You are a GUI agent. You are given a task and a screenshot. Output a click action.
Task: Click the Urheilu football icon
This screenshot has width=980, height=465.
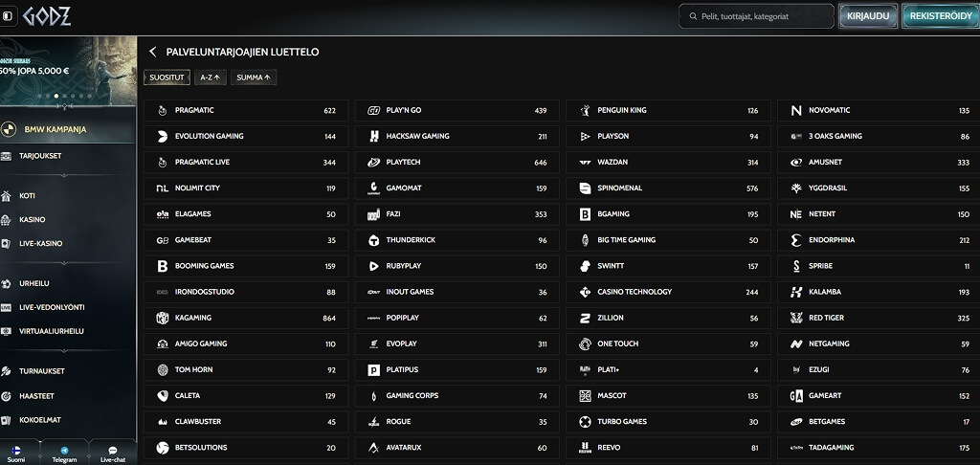coord(6,284)
